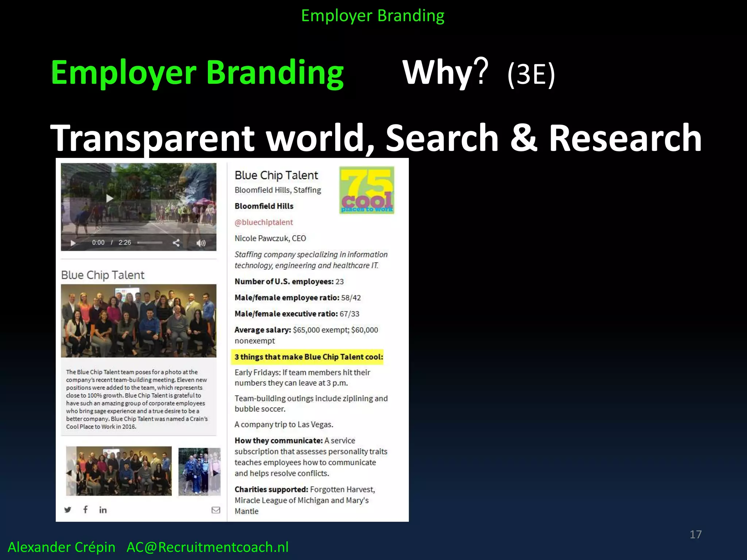This screenshot has width=747, height=560.
Task: Mute the video with speaker icon
Action: pos(201,243)
